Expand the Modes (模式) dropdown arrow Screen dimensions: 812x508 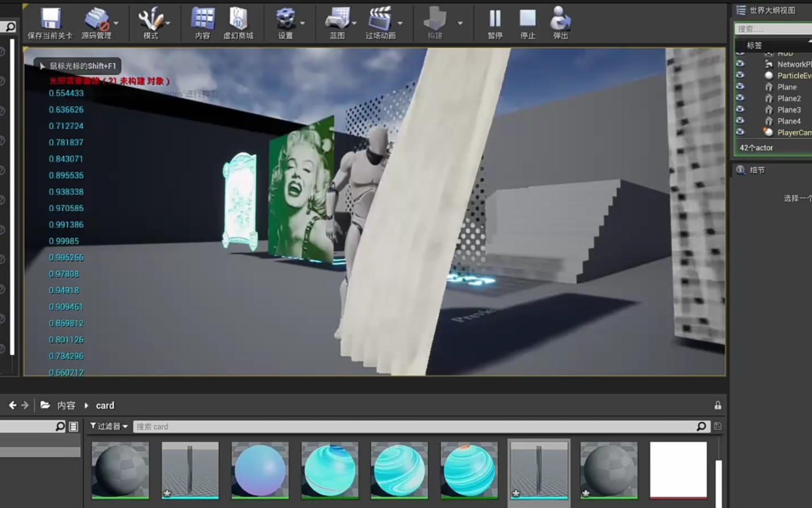coord(168,23)
